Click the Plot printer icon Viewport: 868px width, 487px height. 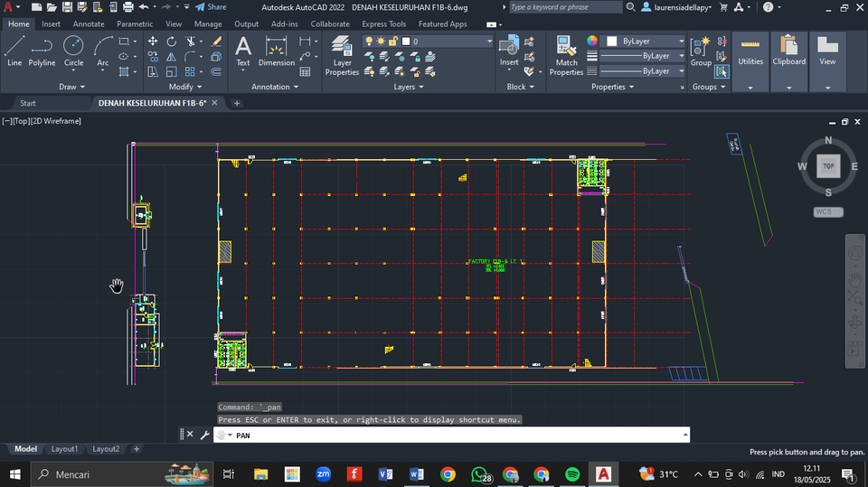click(127, 7)
